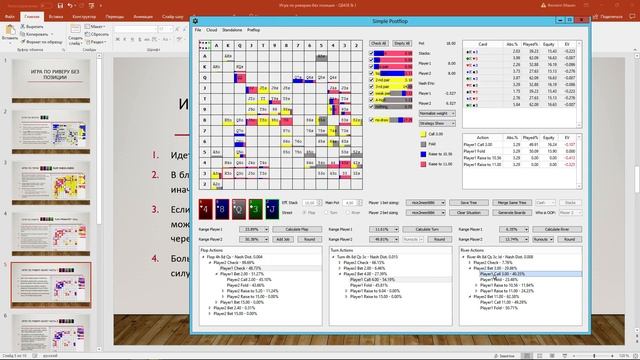Open the flop Range Player1 percentage dropdown
640x360 pixels.
click(253, 229)
